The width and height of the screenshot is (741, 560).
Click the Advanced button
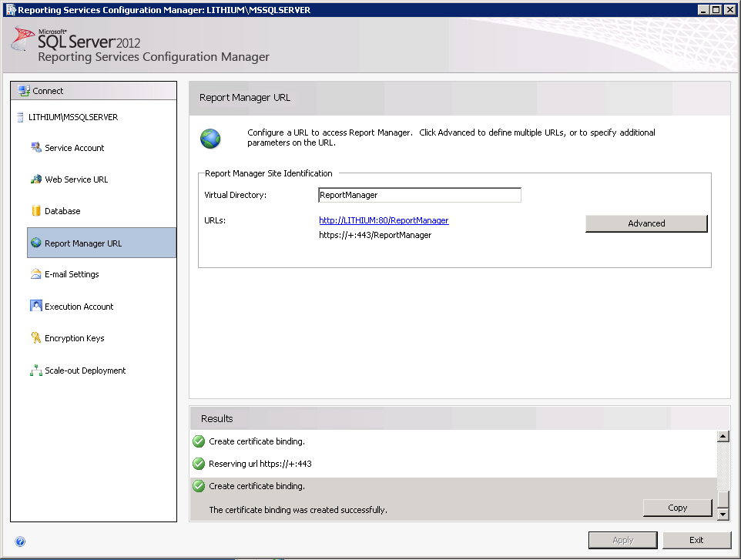[x=645, y=223]
